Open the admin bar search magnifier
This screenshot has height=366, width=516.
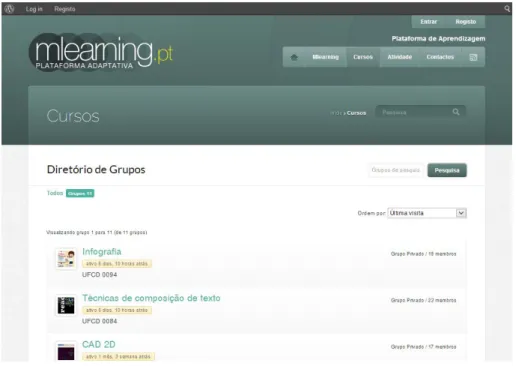coord(507,9)
